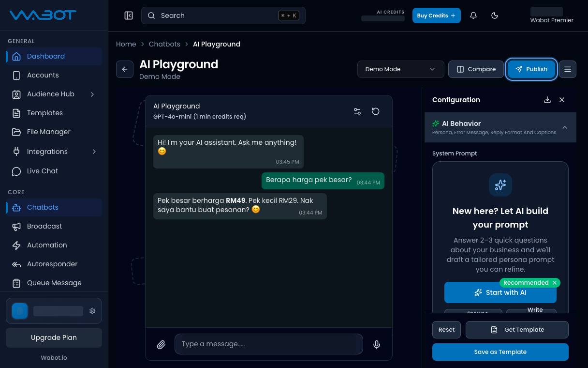
Task: Open Autoresponder in sidebar
Action: click(54, 264)
